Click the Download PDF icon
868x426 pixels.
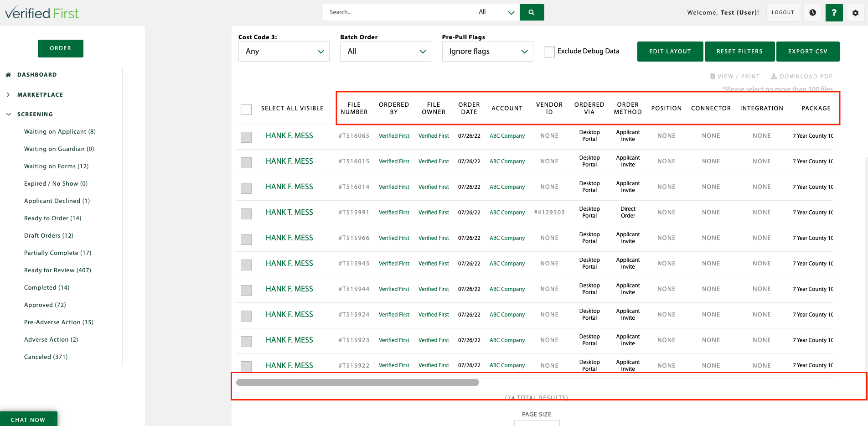(x=774, y=77)
